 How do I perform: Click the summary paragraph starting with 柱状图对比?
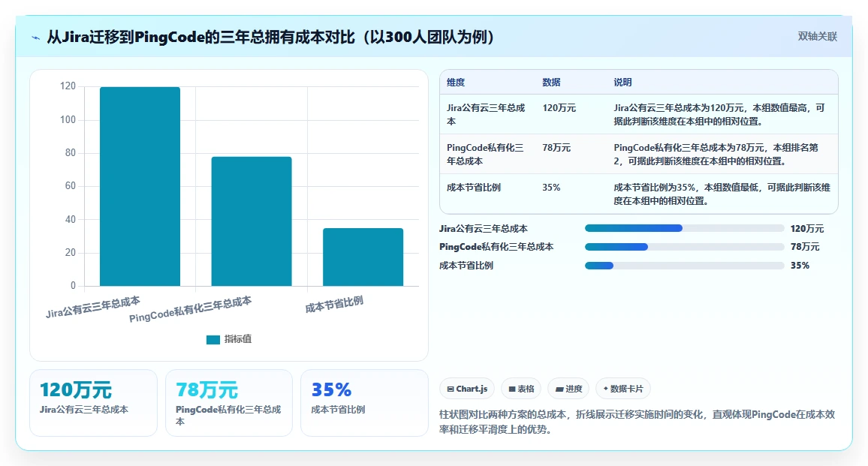point(637,422)
